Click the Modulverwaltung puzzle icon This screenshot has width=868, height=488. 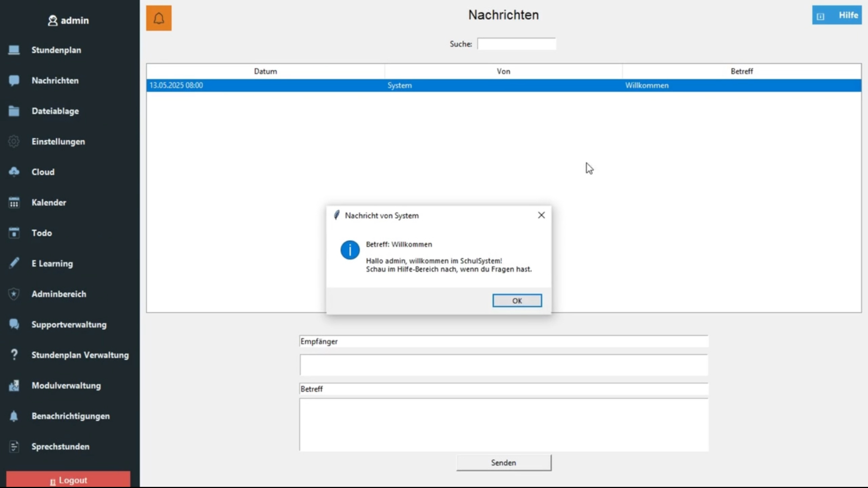[x=14, y=385]
